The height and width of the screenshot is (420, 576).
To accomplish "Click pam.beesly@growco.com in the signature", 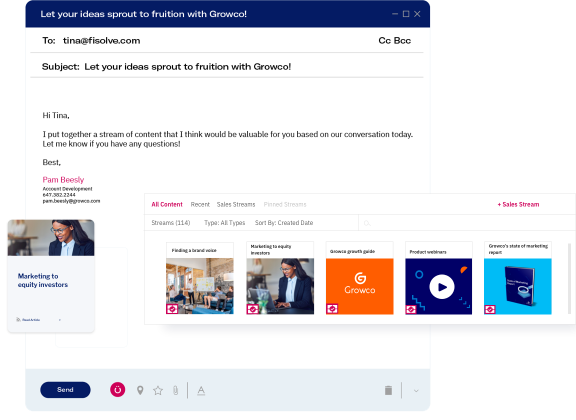I will 71,201.
